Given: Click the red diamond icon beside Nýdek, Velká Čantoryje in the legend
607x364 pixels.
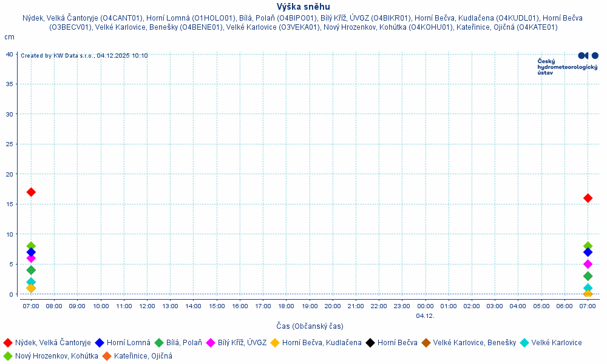Looking at the screenshot, I should (x=8, y=343).
